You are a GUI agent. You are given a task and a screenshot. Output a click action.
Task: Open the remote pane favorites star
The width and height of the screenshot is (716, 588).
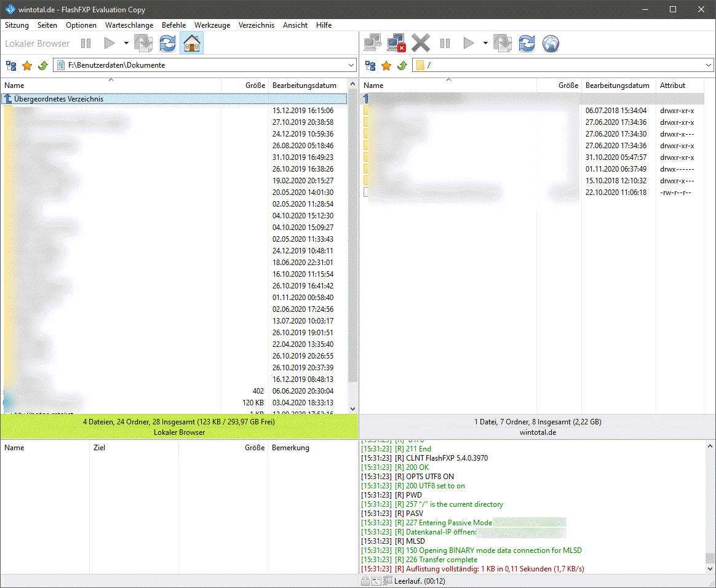[386, 66]
